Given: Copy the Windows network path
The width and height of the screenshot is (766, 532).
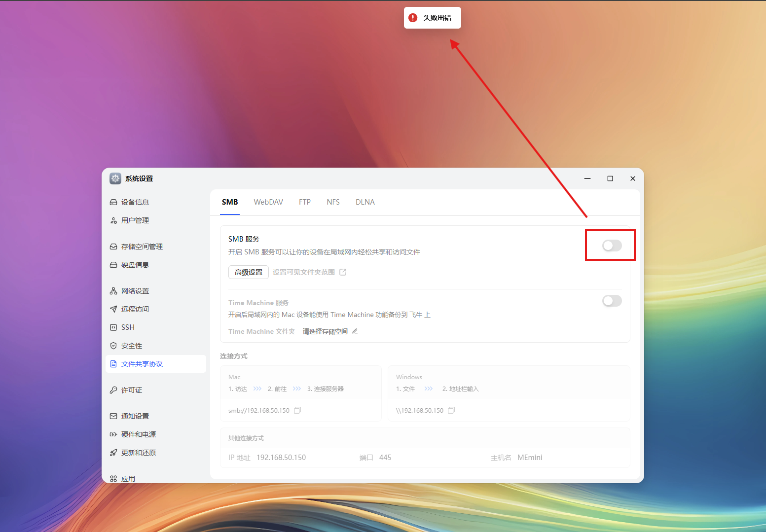Looking at the screenshot, I should point(451,410).
